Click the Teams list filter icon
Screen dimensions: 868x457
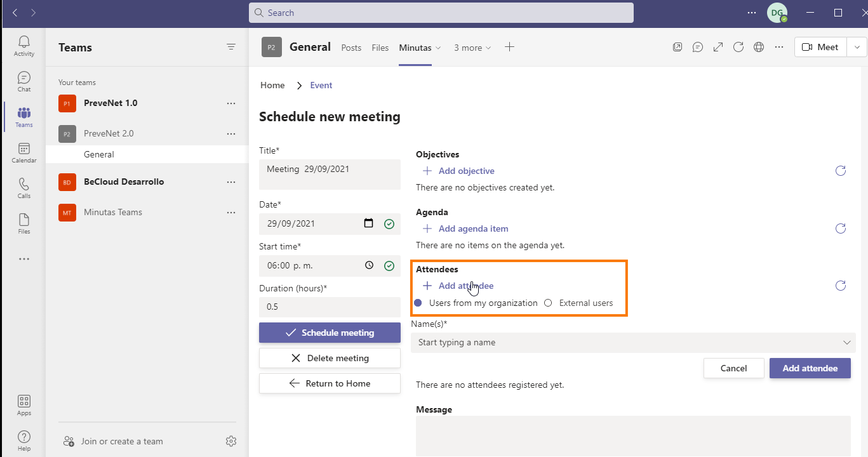(231, 47)
